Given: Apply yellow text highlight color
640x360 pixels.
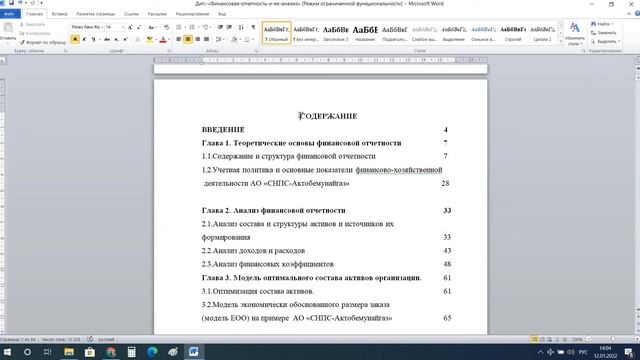Looking at the screenshot, I should [x=150, y=39].
